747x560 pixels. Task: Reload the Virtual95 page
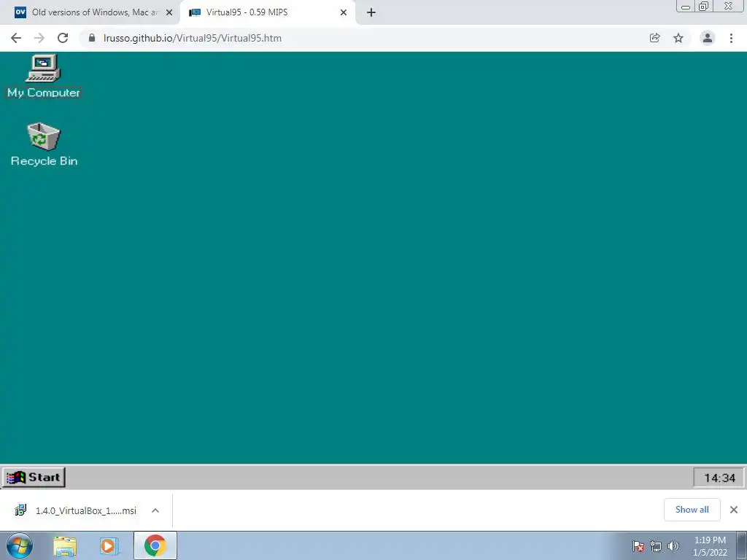(x=63, y=38)
